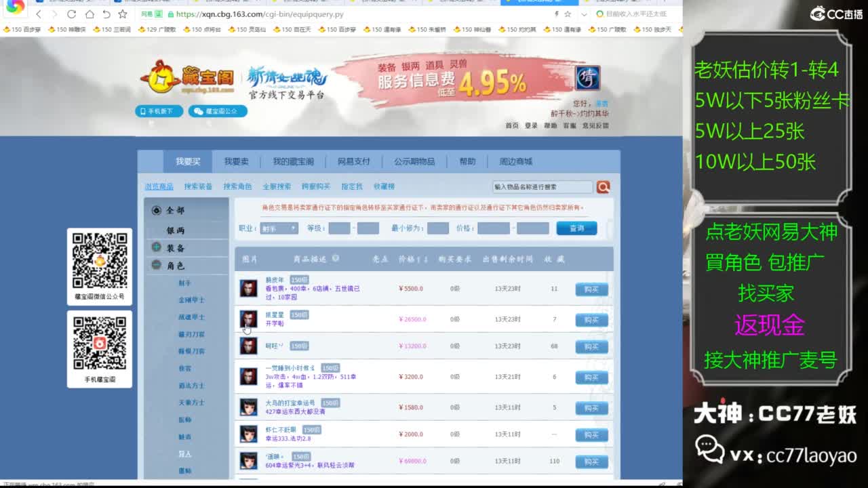The height and width of the screenshot is (488, 868).
Task: Select 银两 in the left category list
Action: point(176,230)
